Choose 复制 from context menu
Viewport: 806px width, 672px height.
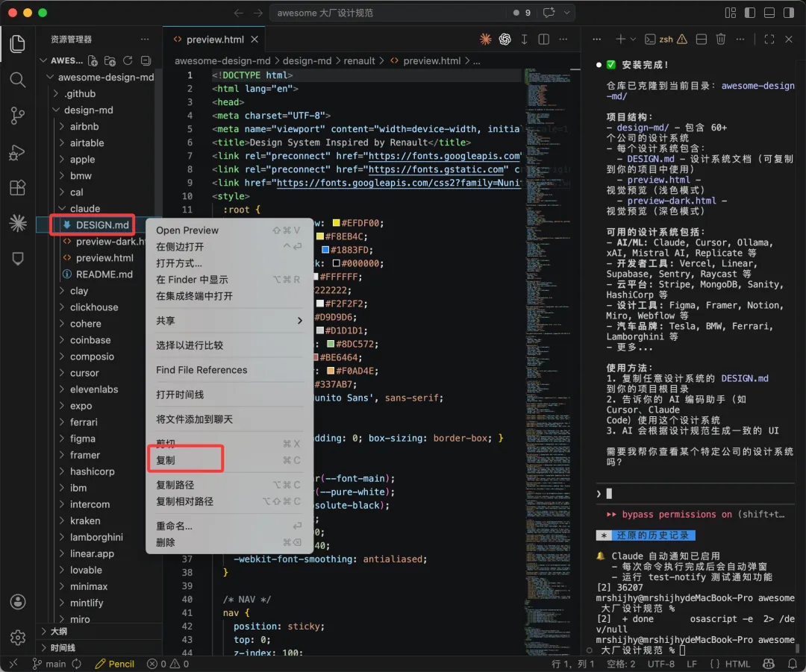pos(229,460)
